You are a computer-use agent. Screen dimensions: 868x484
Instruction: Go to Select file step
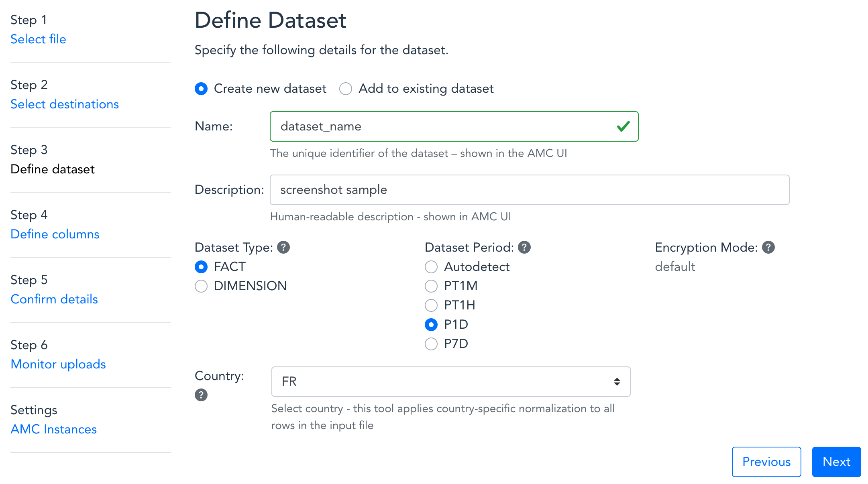click(x=38, y=39)
